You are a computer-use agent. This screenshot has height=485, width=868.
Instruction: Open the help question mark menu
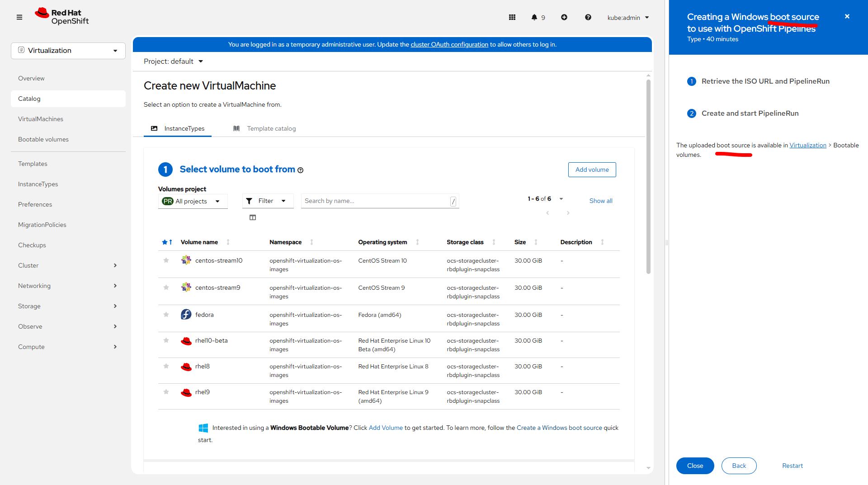588,17
